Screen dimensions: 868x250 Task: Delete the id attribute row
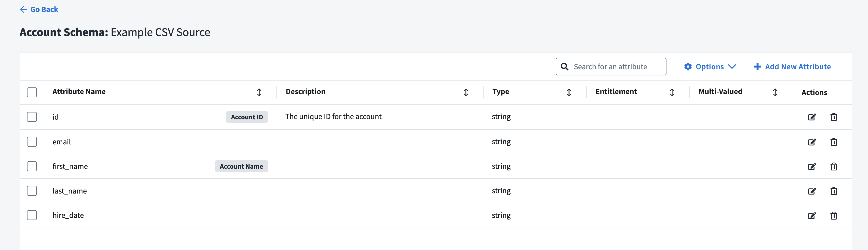click(x=834, y=117)
